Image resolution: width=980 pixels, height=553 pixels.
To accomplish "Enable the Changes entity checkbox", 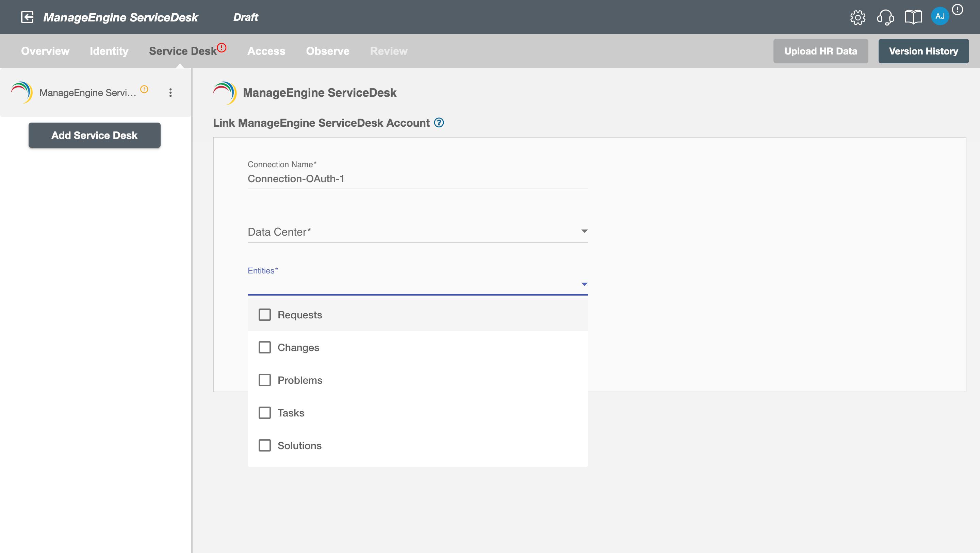I will 264,347.
